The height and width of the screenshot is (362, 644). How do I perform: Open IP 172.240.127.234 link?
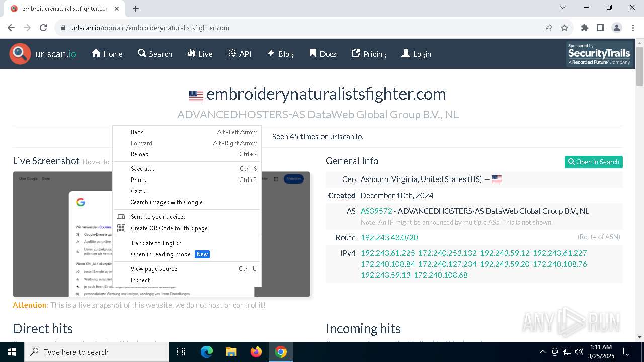tap(447, 264)
